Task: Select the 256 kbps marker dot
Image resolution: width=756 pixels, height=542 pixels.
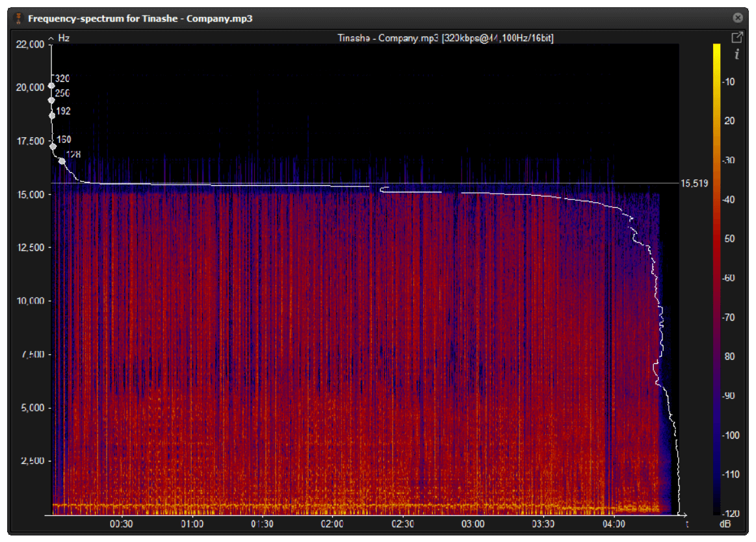Action: [51, 100]
